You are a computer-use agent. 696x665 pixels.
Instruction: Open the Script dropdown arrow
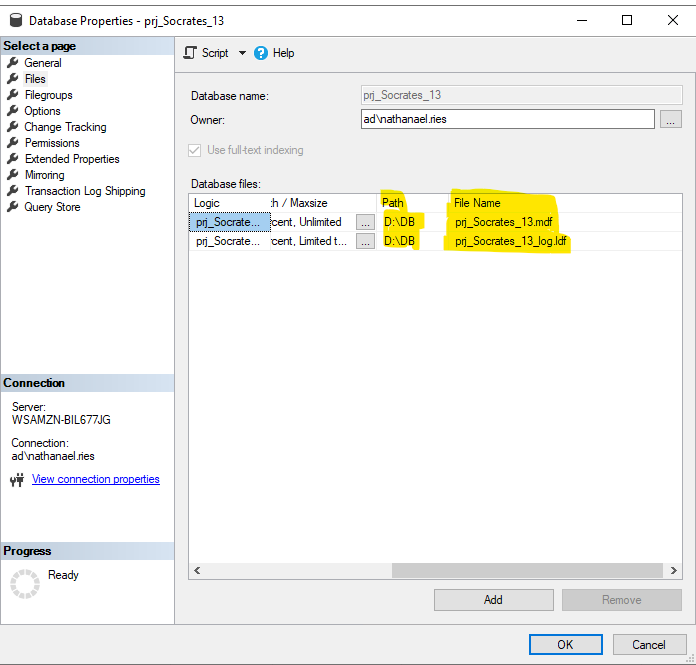coord(242,53)
